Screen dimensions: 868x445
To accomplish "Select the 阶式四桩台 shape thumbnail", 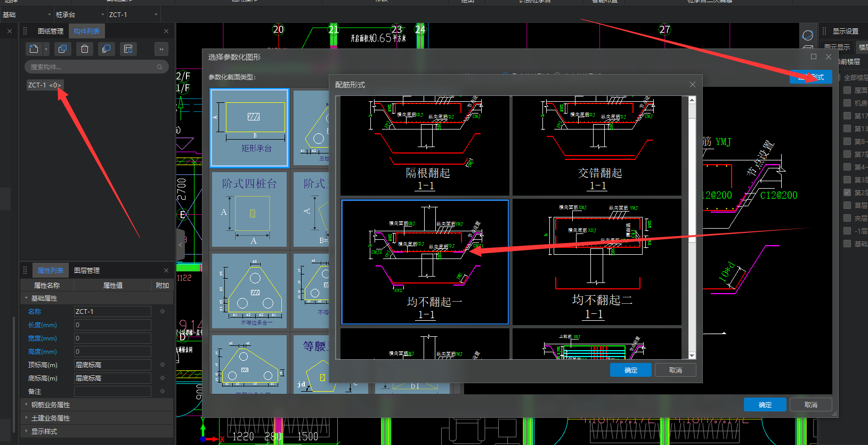I will [x=249, y=210].
